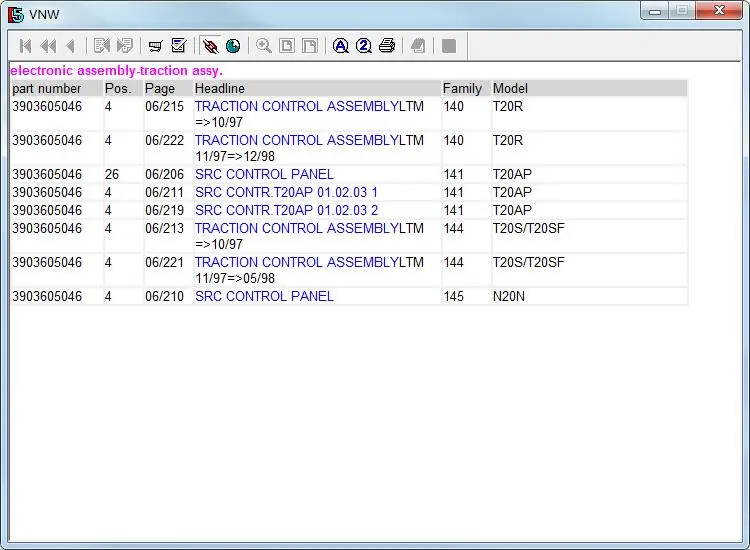Click the single left arrow back icon
Image resolution: width=750 pixels, height=550 pixels.
click(71, 46)
